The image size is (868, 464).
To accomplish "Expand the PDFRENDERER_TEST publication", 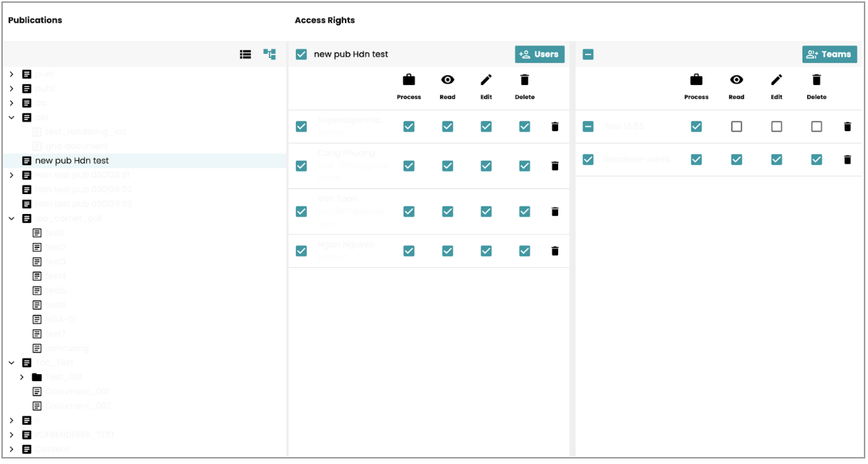I will coord(12,435).
